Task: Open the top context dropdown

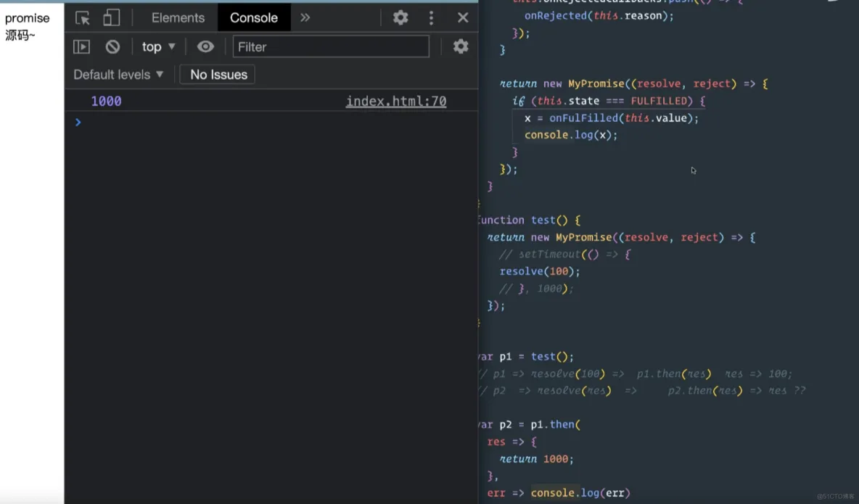Action: click(x=158, y=46)
